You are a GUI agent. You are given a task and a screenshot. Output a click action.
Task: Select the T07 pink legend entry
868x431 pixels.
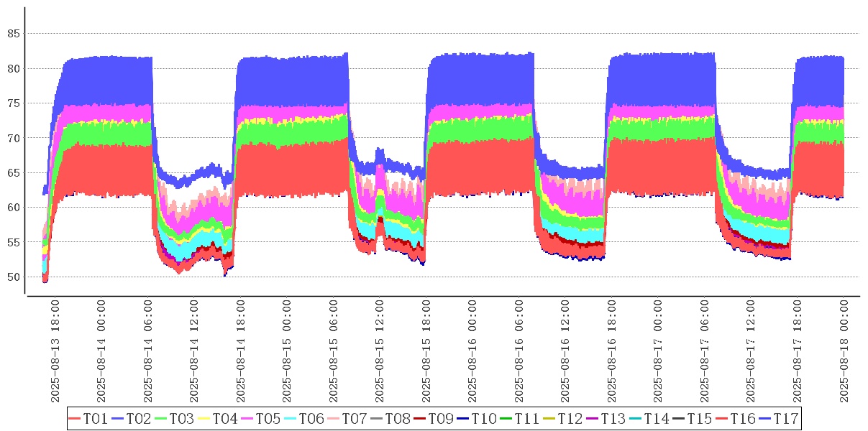pos(347,419)
